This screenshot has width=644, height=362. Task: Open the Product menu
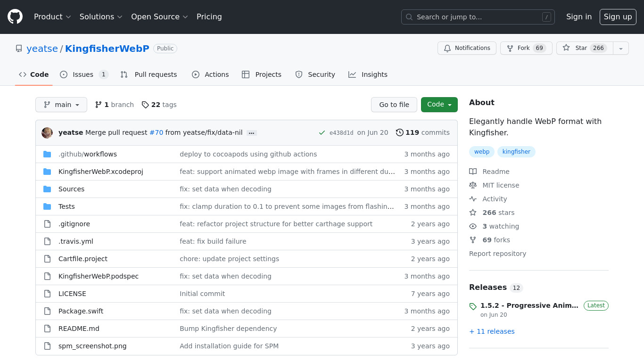pyautogui.click(x=52, y=17)
